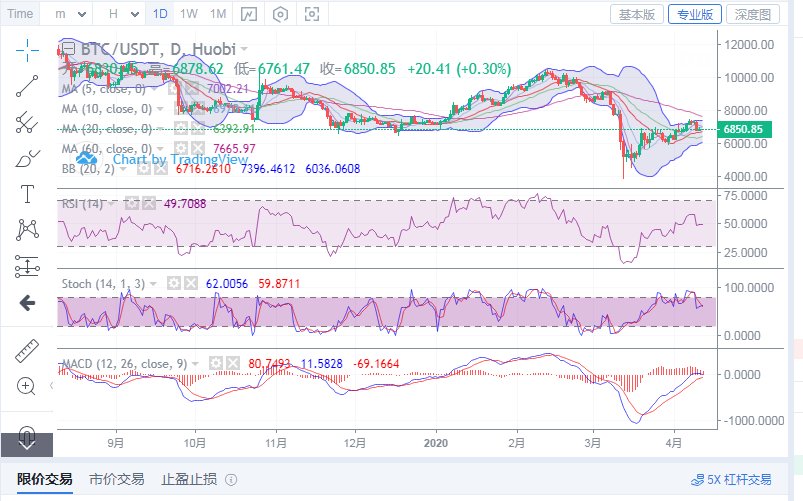Click Stoch value 62.0056

pyautogui.click(x=227, y=284)
